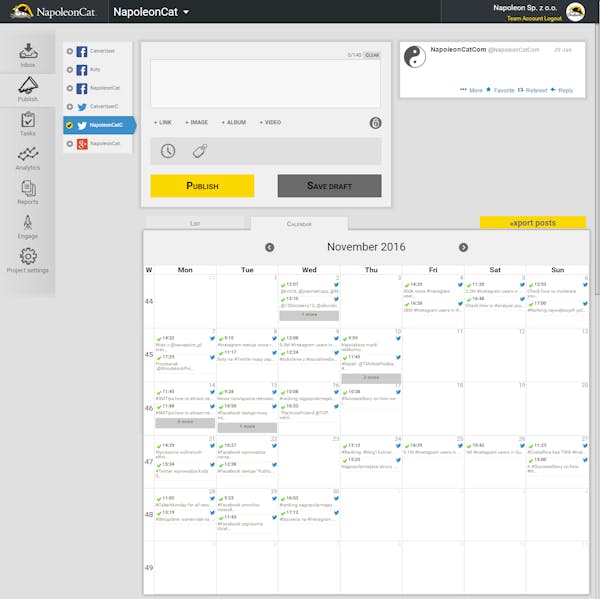Click the clock schedule icon

pos(168,151)
